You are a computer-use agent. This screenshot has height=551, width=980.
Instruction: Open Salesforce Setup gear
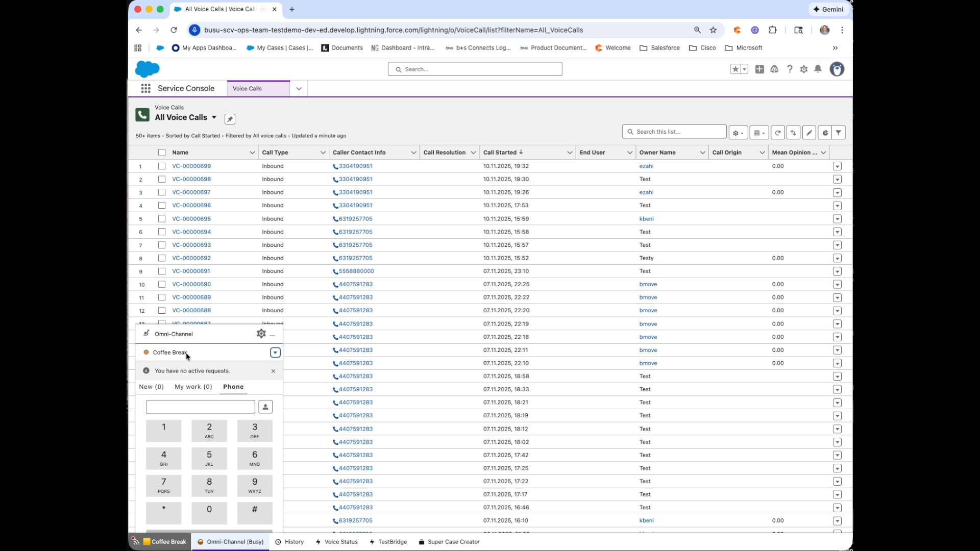(803, 69)
